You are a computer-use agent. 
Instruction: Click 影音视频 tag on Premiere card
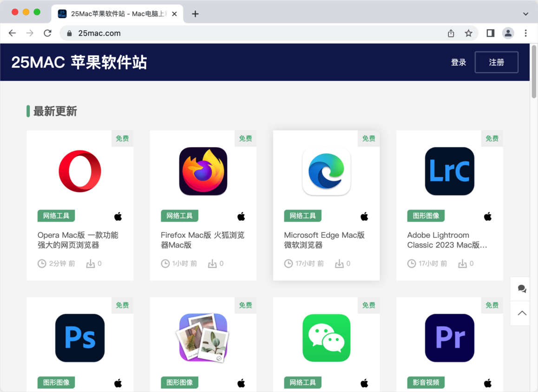(x=426, y=382)
